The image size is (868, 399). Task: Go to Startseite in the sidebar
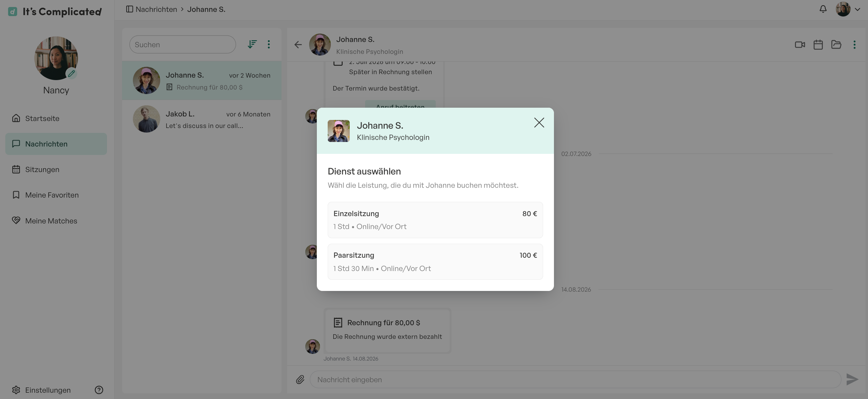pos(56,118)
